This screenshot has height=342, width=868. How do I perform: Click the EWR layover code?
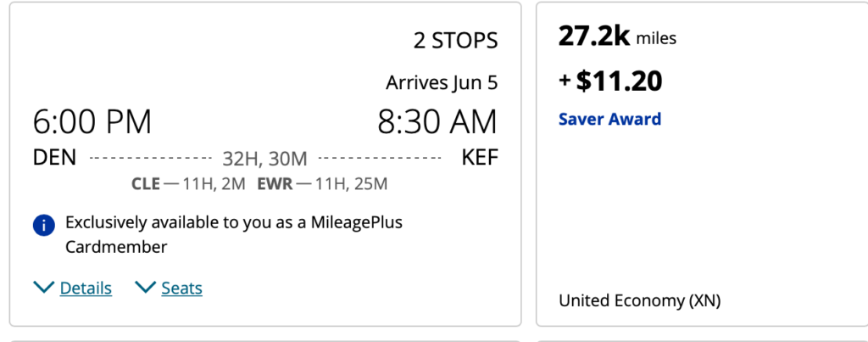(275, 183)
